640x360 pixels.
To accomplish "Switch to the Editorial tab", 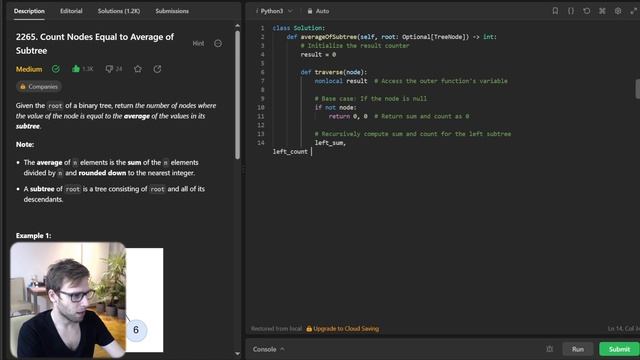I will click(x=71, y=11).
